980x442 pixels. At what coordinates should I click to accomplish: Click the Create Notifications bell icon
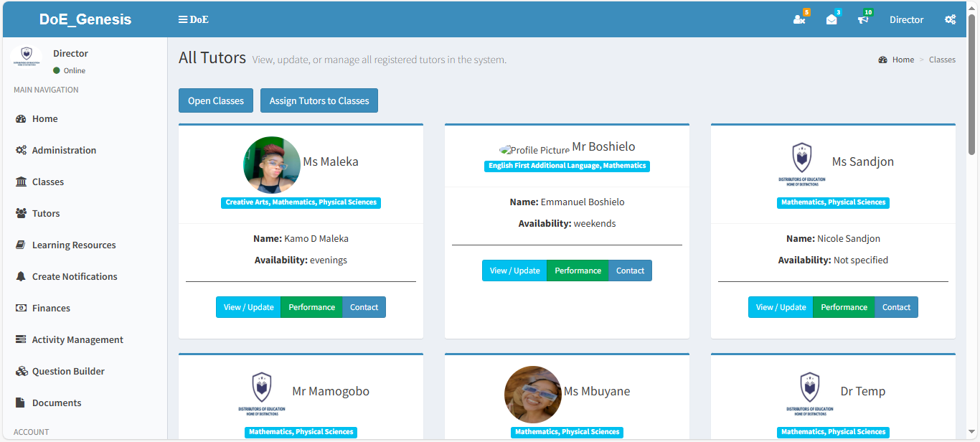[21, 277]
